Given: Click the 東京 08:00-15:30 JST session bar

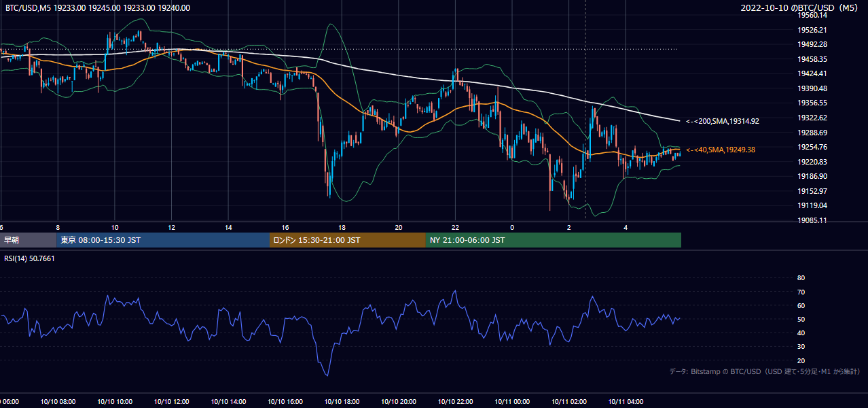Looking at the screenshot, I should [x=163, y=240].
